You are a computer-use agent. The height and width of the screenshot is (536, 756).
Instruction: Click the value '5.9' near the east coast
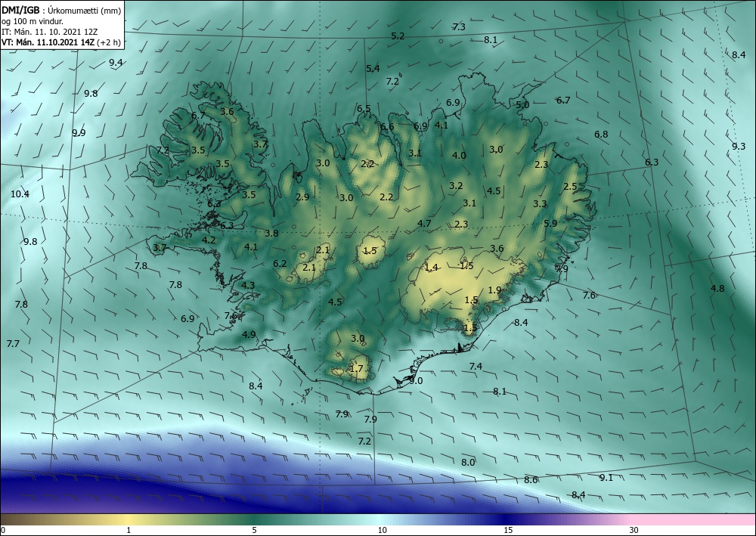(550, 223)
